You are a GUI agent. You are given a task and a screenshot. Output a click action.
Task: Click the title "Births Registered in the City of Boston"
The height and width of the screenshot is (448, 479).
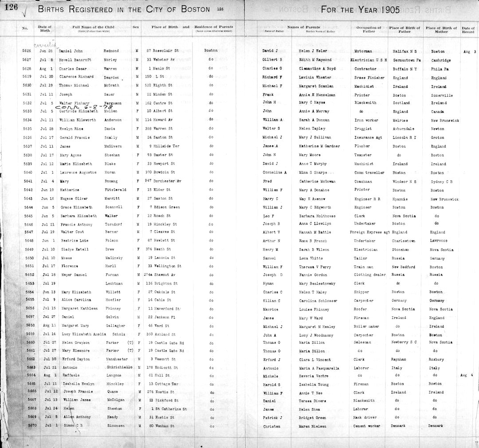tap(124, 9)
